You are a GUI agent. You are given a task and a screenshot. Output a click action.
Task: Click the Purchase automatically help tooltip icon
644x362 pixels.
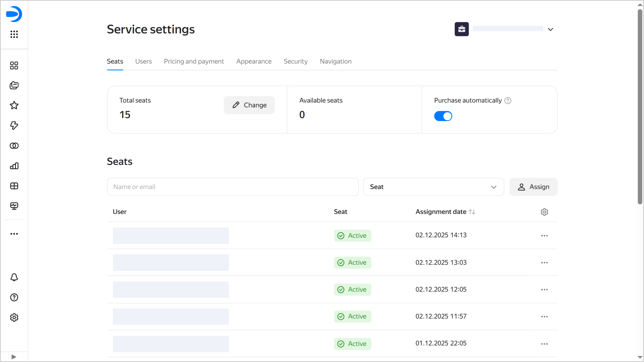[508, 101]
